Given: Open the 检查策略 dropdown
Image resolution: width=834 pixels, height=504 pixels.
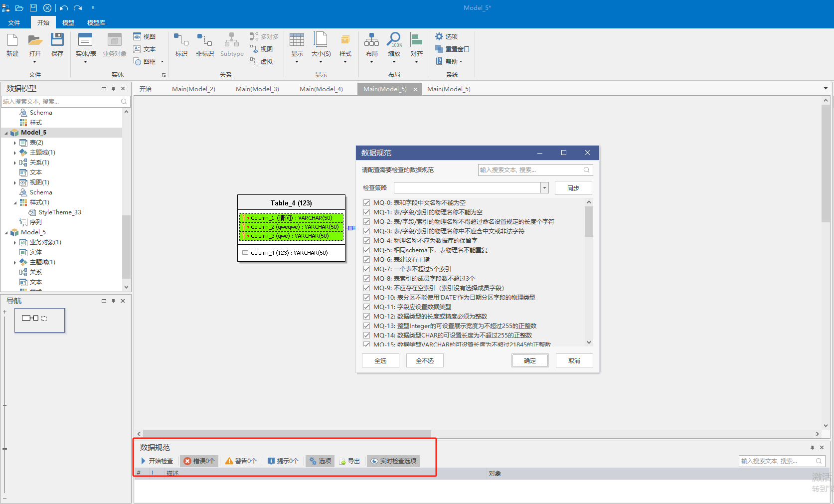Looking at the screenshot, I should coord(544,188).
